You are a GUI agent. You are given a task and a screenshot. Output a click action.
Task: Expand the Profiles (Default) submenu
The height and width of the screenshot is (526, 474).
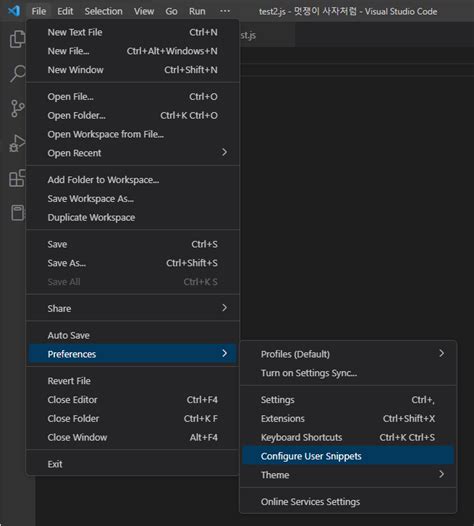click(348, 354)
